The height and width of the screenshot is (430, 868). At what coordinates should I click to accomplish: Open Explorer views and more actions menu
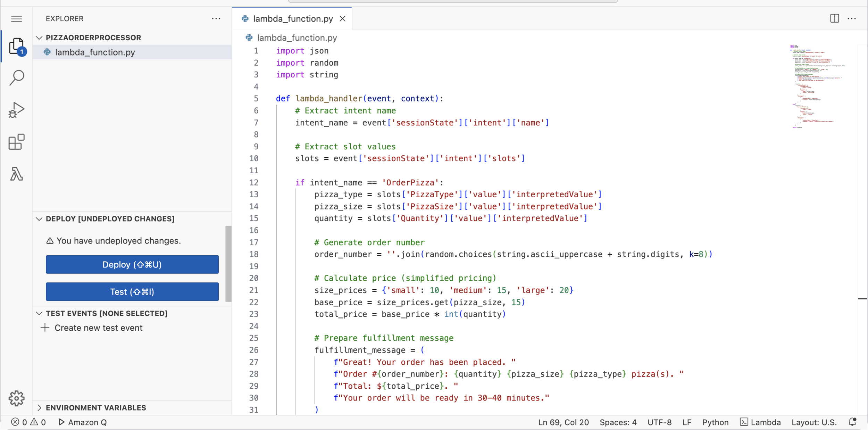coord(216,19)
